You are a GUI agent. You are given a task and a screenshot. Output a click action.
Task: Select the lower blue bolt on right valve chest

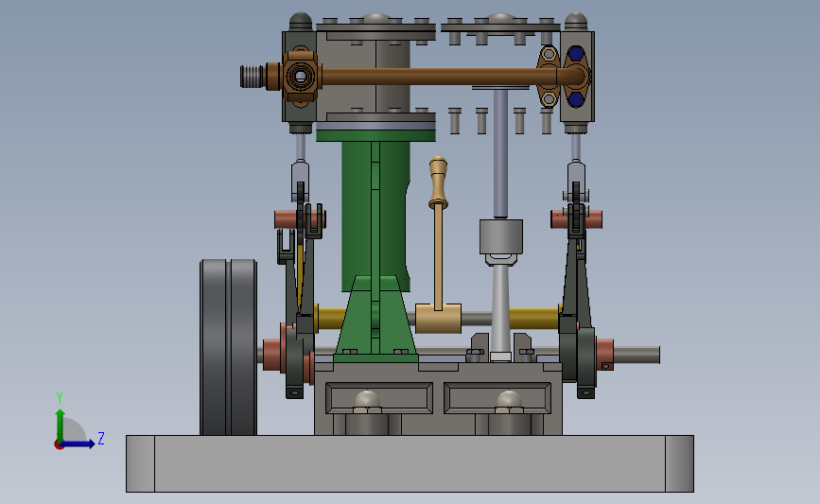pos(576,99)
